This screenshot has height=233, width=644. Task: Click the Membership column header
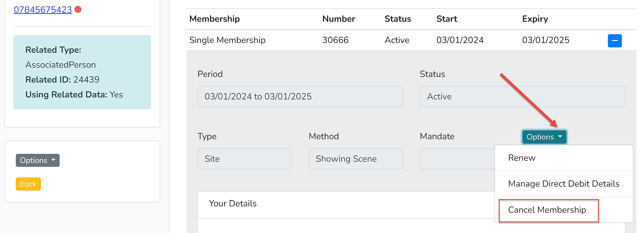pos(215,19)
